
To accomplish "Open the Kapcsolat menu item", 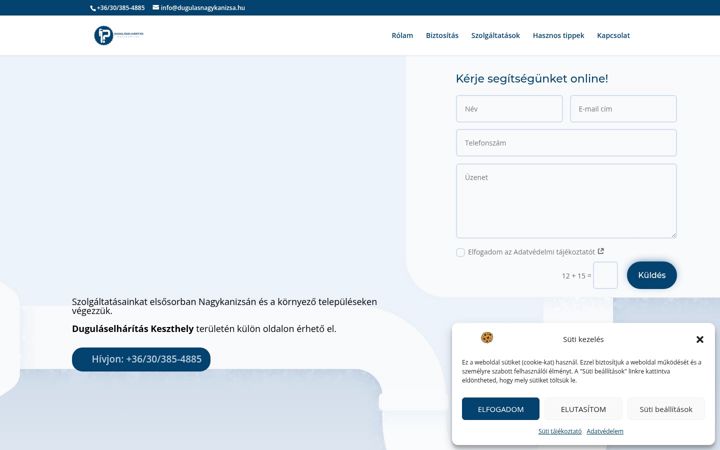I will pos(613,35).
